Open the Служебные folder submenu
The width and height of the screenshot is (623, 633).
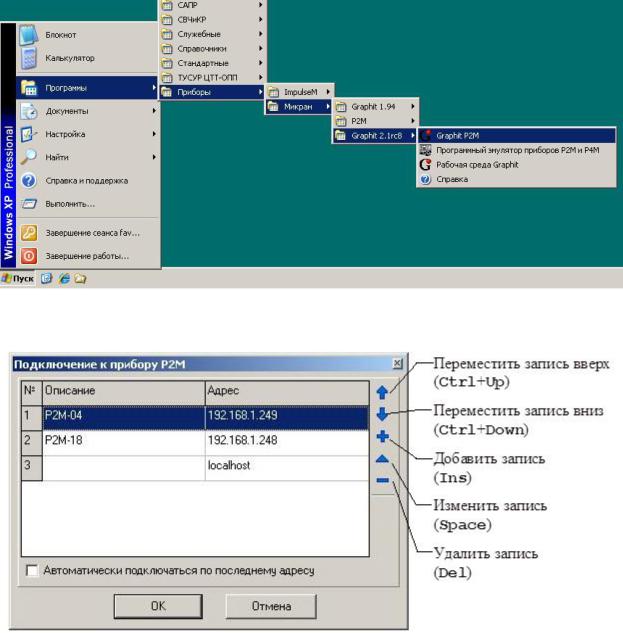(212, 34)
